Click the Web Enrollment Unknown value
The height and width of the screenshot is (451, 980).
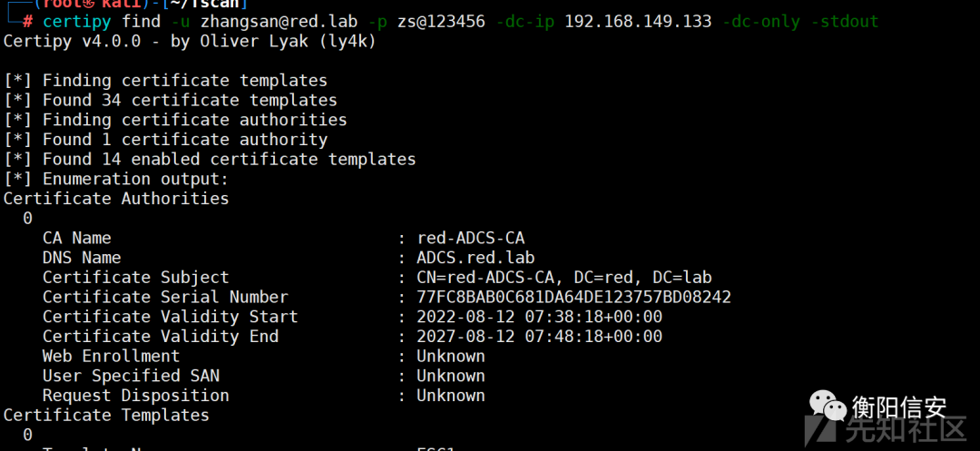pyautogui.click(x=451, y=356)
